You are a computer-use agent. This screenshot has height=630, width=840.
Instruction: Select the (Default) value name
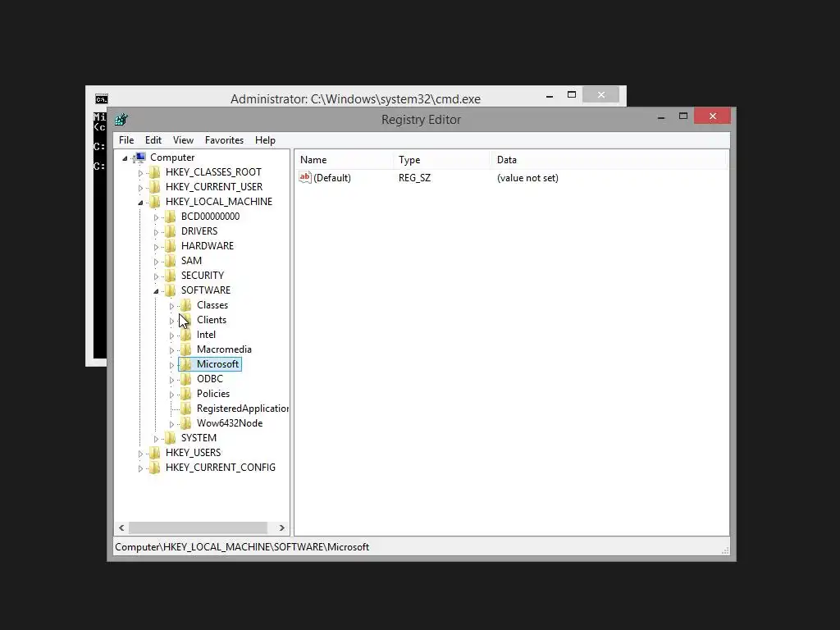pos(332,178)
